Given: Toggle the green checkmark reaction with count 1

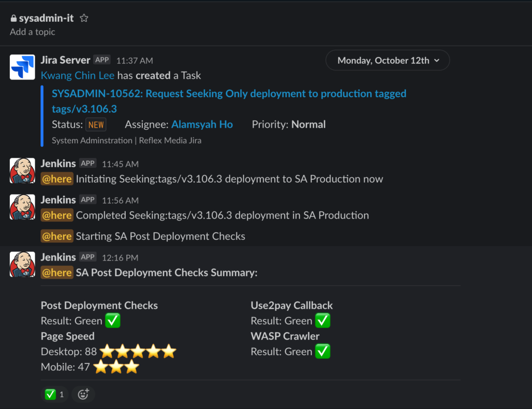Looking at the screenshot, I should [55, 394].
